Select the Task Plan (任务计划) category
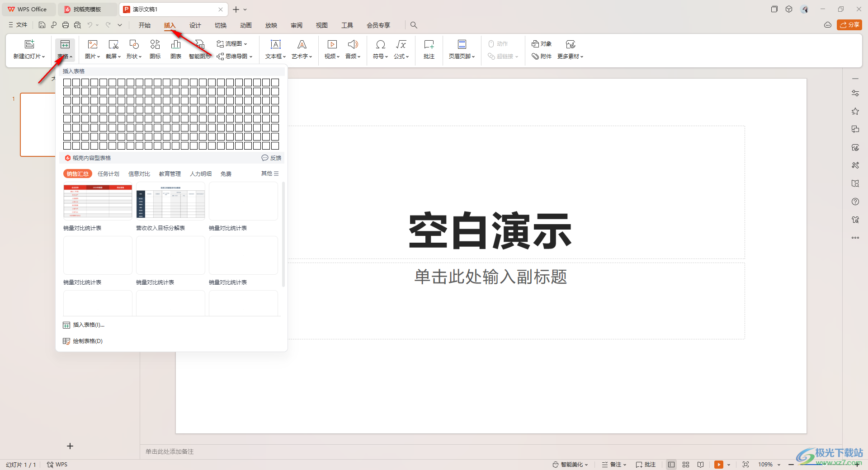868x470 pixels. point(108,174)
